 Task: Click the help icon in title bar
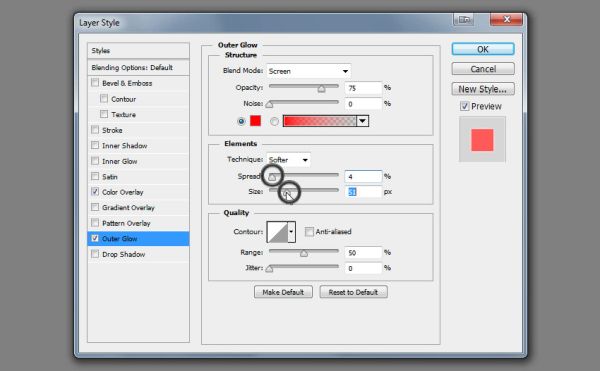tap(464, 19)
